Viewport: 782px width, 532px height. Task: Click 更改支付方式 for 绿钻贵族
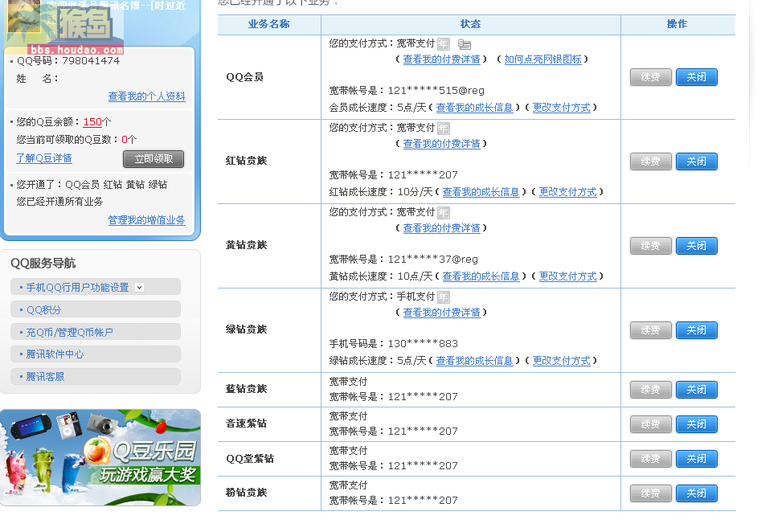tap(561, 361)
